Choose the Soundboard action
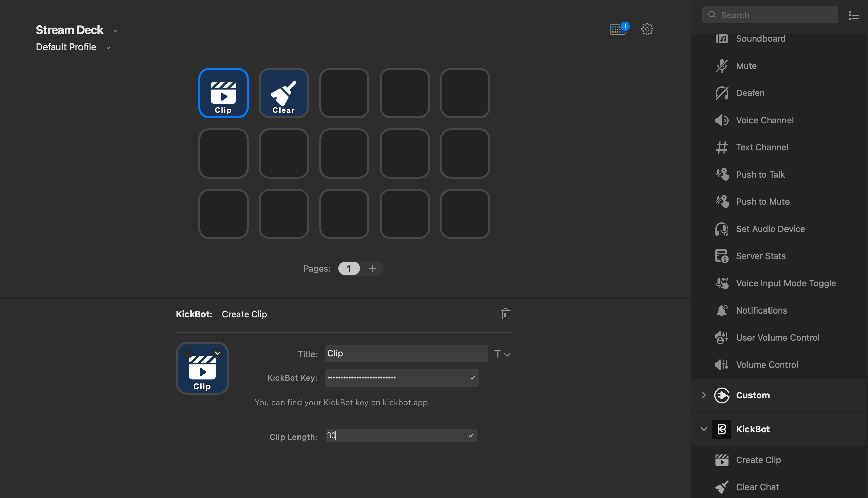This screenshot has height=498, width=868. click(760, 39)
